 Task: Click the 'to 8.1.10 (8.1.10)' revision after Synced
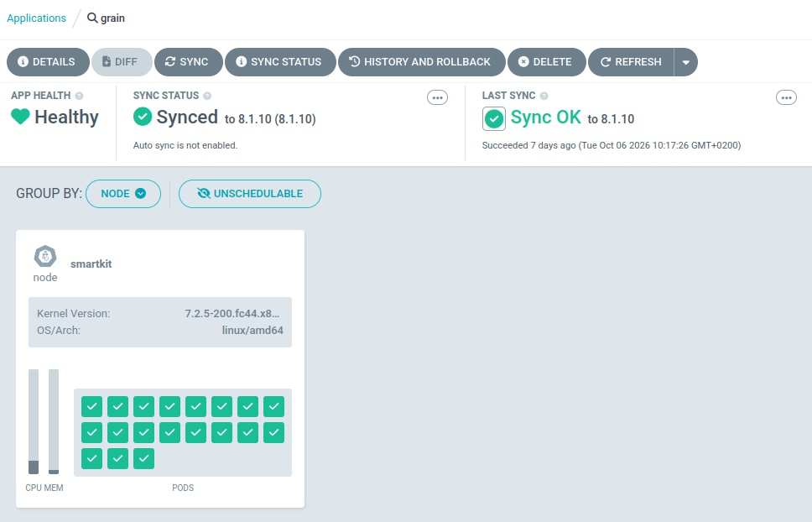tap(270, 119)
